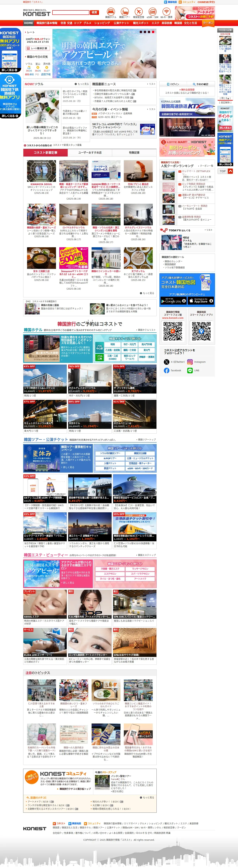Select HOME in the main navigation
238x868 pixels.
point(29,23)
